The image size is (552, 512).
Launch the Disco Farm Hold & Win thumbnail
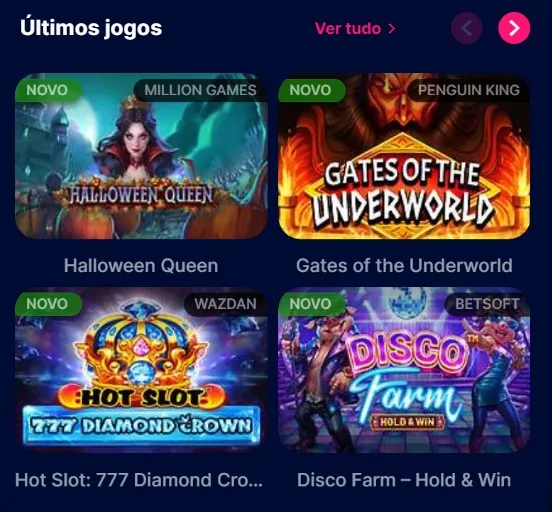click(404, 370)
